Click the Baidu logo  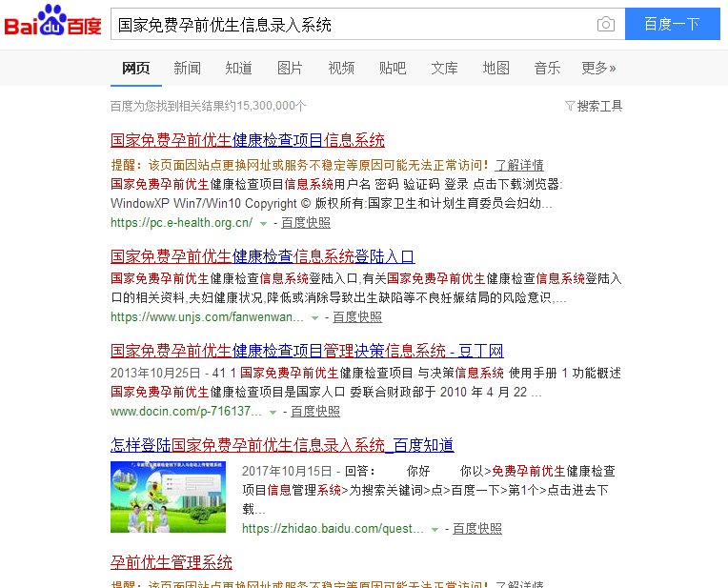52,21
